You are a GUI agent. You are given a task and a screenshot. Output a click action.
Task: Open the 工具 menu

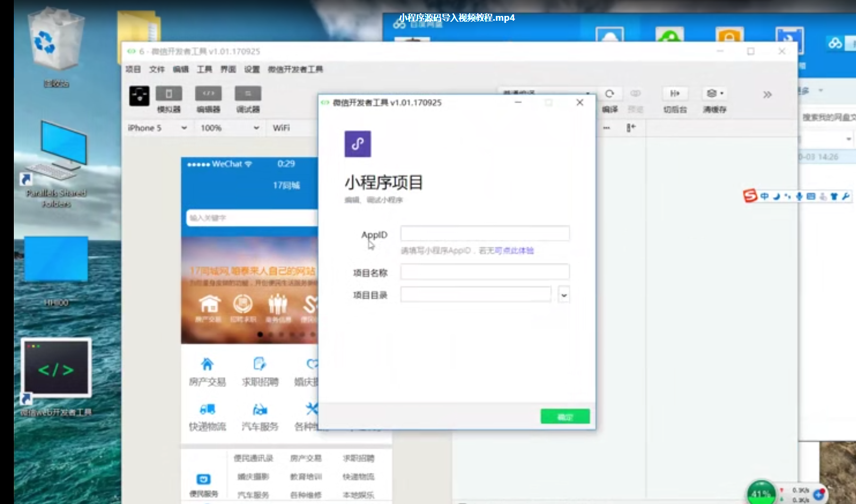205,69
